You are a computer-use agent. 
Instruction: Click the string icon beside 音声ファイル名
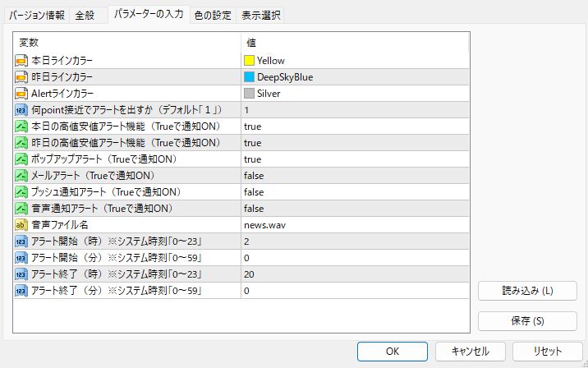(x=22, y=225)
